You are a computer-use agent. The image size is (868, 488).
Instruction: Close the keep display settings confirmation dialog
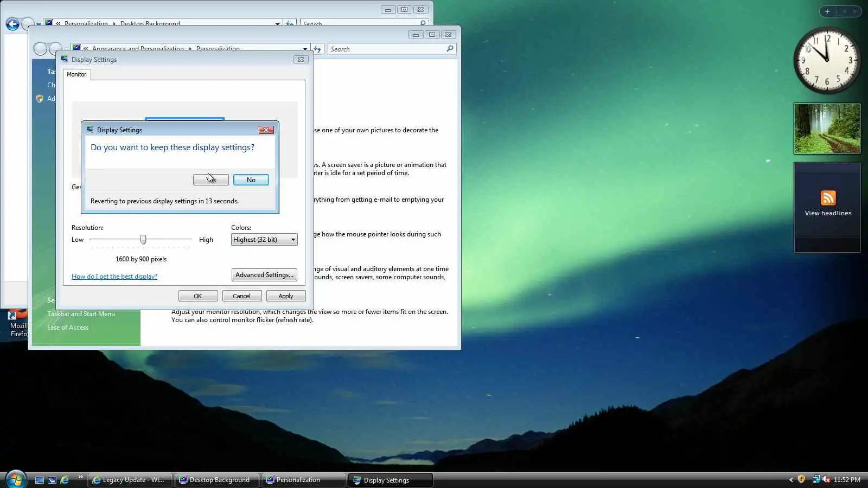click(266, 130)
